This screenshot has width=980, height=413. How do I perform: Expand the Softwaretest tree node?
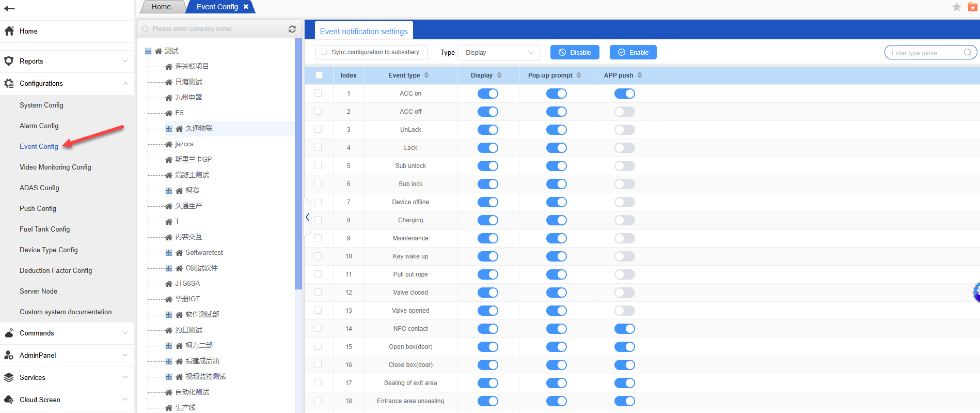[169, 253]
